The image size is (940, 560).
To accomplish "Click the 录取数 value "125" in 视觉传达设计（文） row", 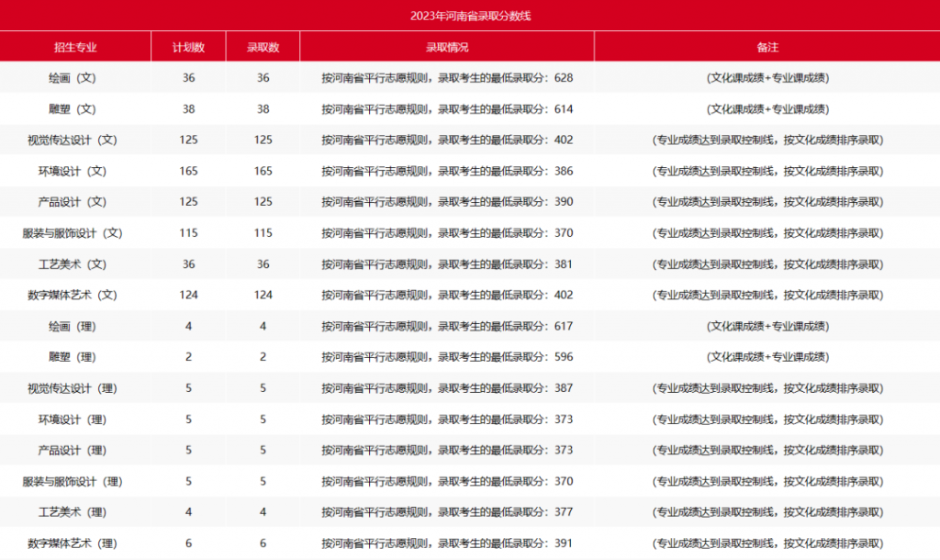I will click(x=263, y=140).
